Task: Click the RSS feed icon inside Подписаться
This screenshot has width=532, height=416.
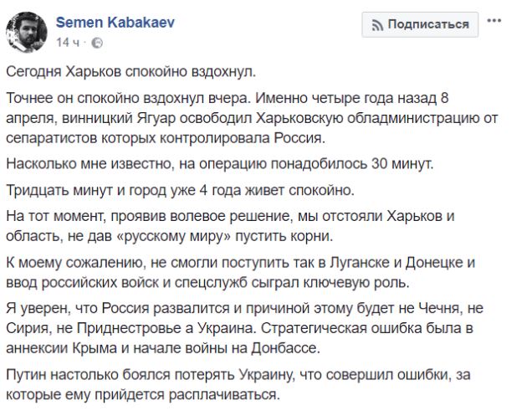Action: 377,25
